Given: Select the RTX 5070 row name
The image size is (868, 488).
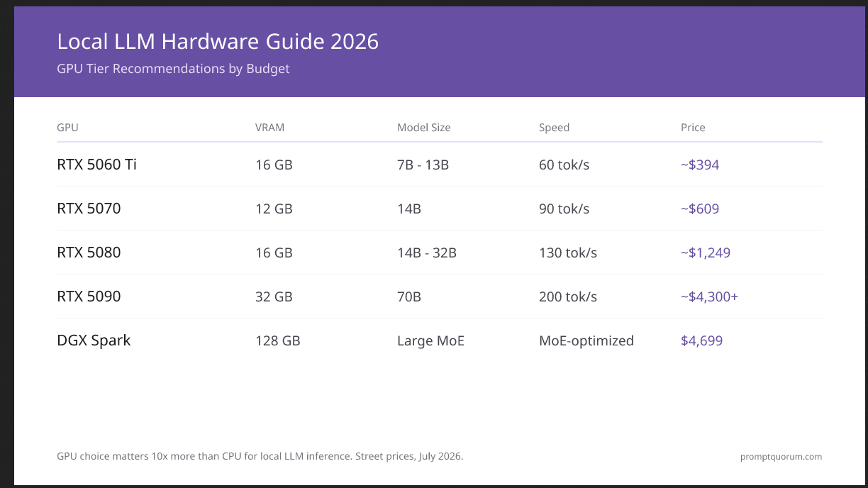Looking at the screenshot, I should [89, 209].
